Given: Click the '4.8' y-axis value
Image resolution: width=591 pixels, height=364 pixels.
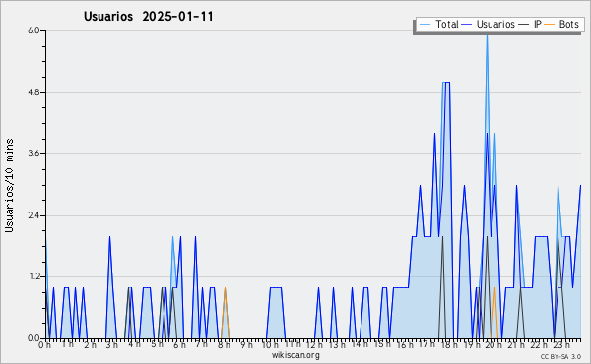Looking at the screenshot, I should point(33,92).
